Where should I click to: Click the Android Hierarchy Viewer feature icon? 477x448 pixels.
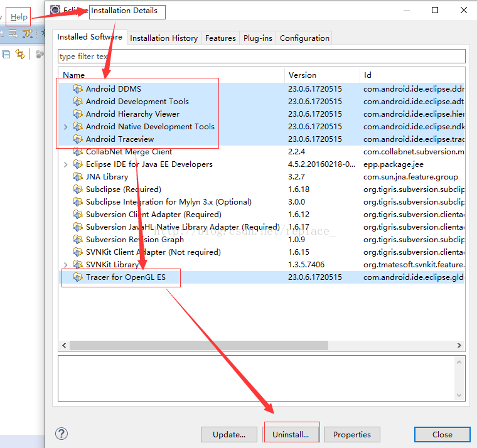coord(78,114)
